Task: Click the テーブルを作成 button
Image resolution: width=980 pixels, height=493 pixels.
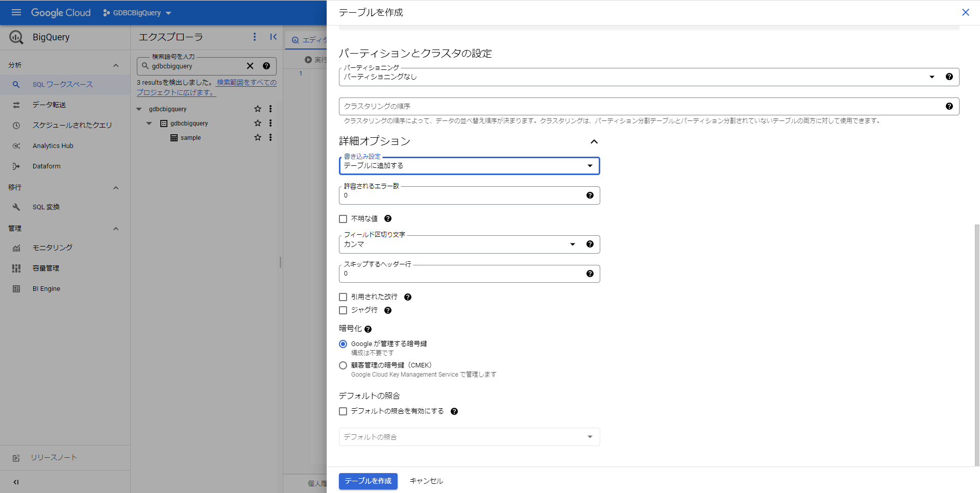Action: pos(368,481)
